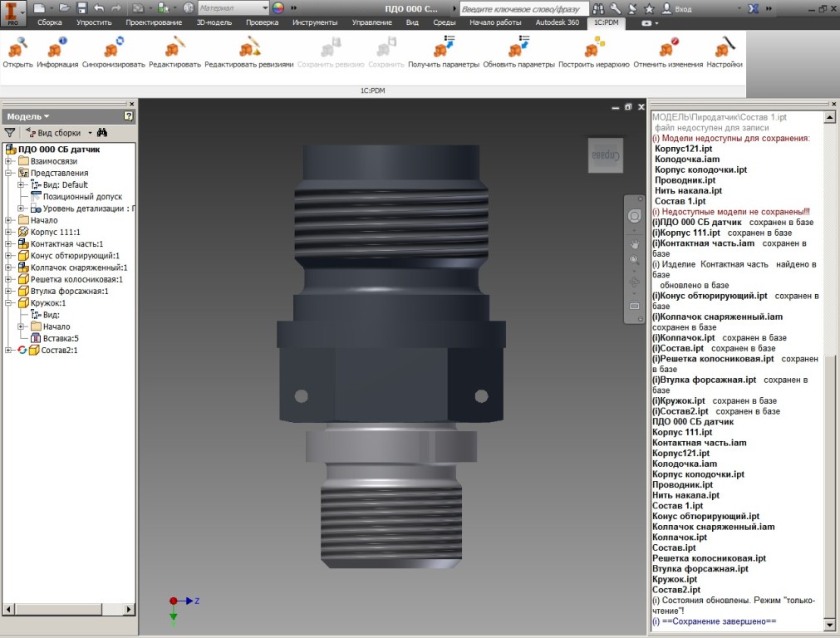The image size is (840, 638).
Task: Open the 1C:PDM Настройки
Action: pos(725,49)
